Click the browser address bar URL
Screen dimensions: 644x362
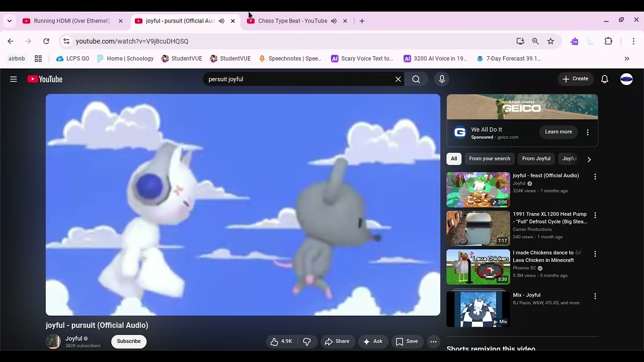pos(132,41)
